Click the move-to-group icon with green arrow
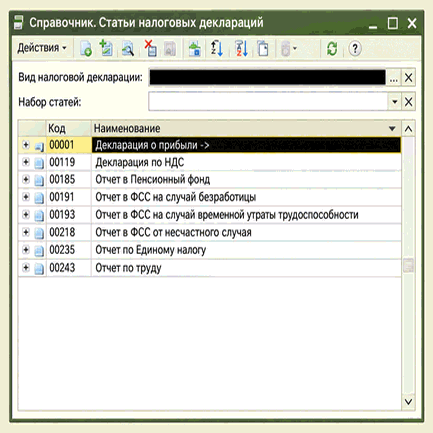Viewport: 433px width, 433px height. point(194,49)
